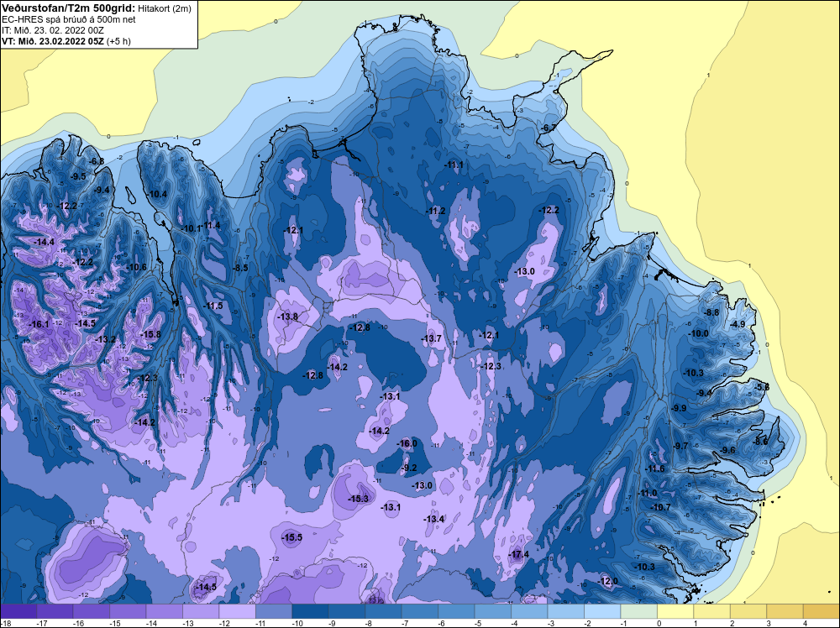
Task: Click the -10.1 temperature label
Action: (191, 228)
